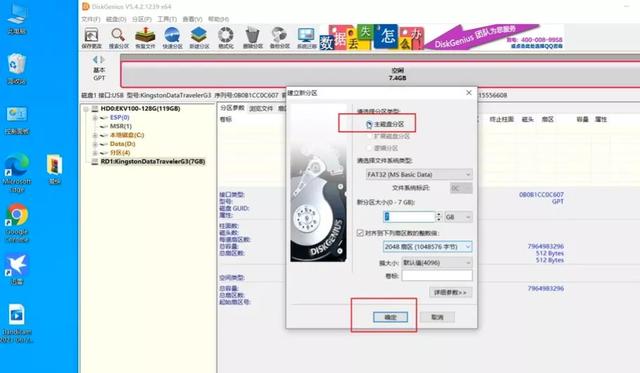Open the Search Partition (搜索分区) magnifier tool

coord(118,38)
